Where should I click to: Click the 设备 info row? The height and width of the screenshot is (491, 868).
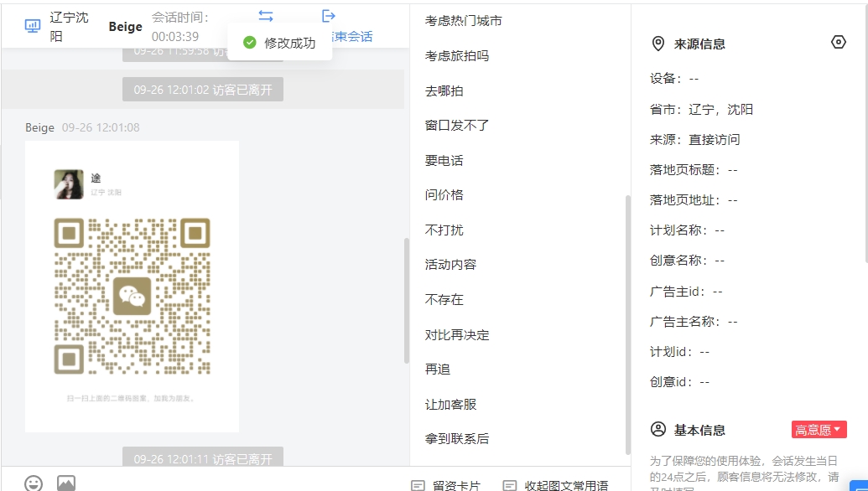pos(674,79)
